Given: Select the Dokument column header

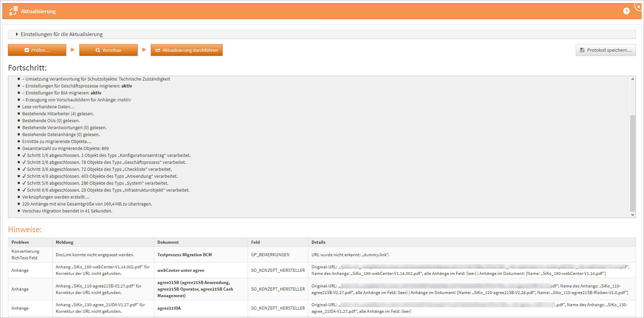Looking at the screenshot, I should point(168,242).
